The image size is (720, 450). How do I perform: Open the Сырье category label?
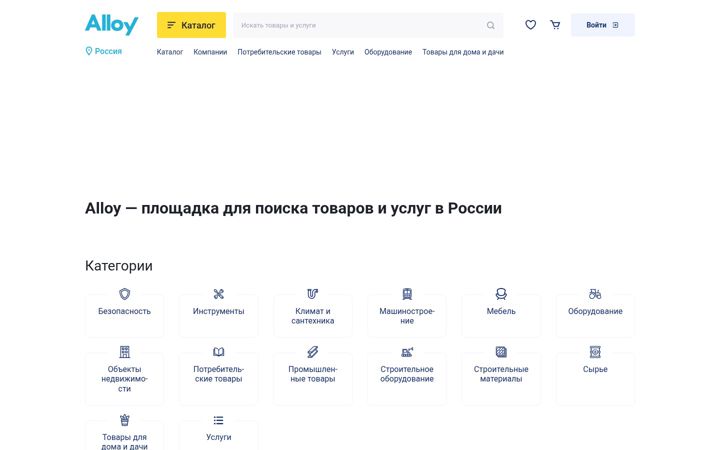point(595,370)
